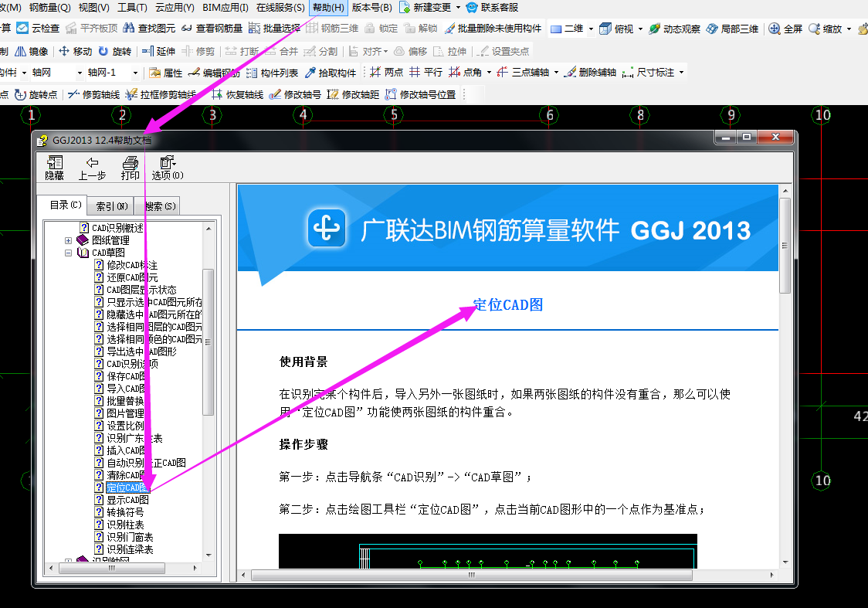Open the 点角 dropdown arrow
This screenshot has width=868, height=608.
[x=489, y=73]
